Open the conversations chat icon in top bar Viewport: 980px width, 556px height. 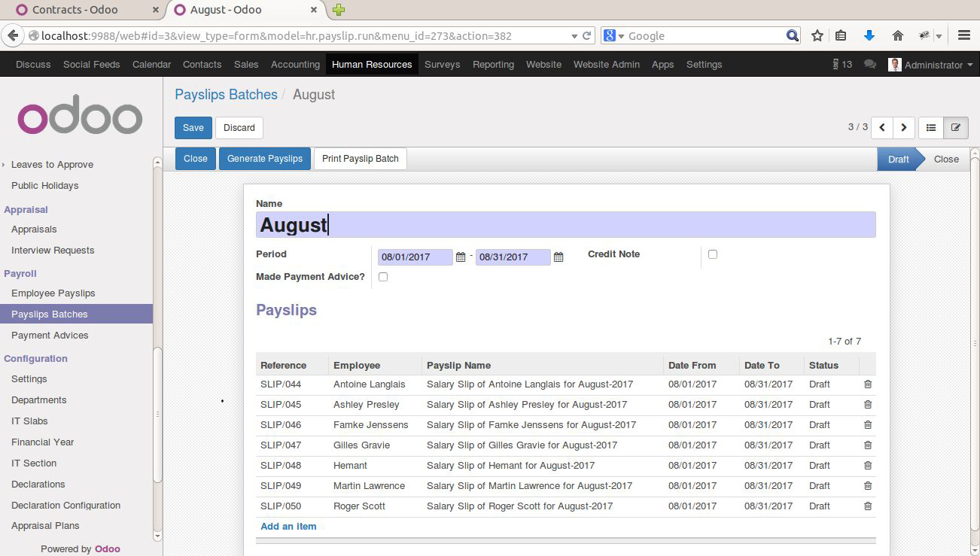tap(870, 65)
